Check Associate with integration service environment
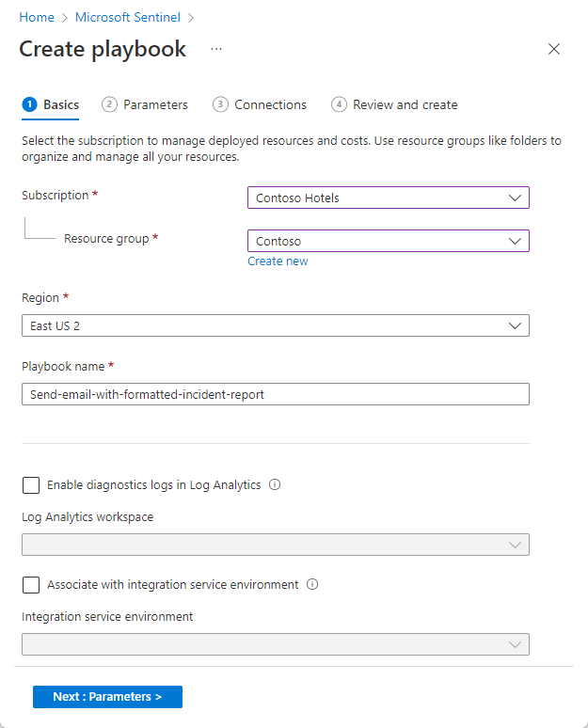This screenshot has height=728, width=588. coord(31,585)
